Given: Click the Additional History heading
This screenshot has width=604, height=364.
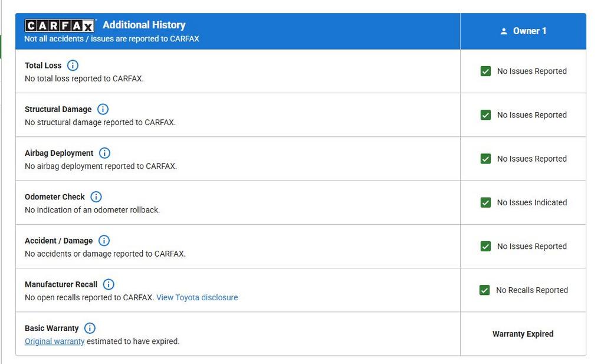Looking at the screenshot, I should click(144, 25).
